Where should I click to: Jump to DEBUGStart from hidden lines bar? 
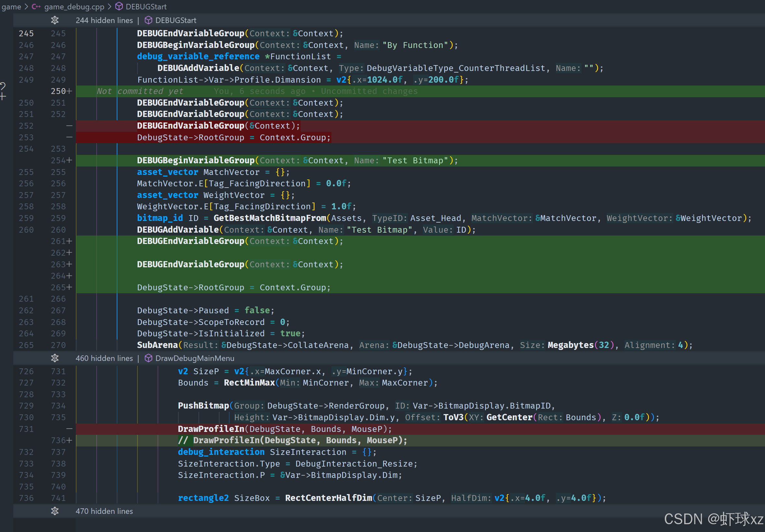pyautogui.click(x=175, y=20)
